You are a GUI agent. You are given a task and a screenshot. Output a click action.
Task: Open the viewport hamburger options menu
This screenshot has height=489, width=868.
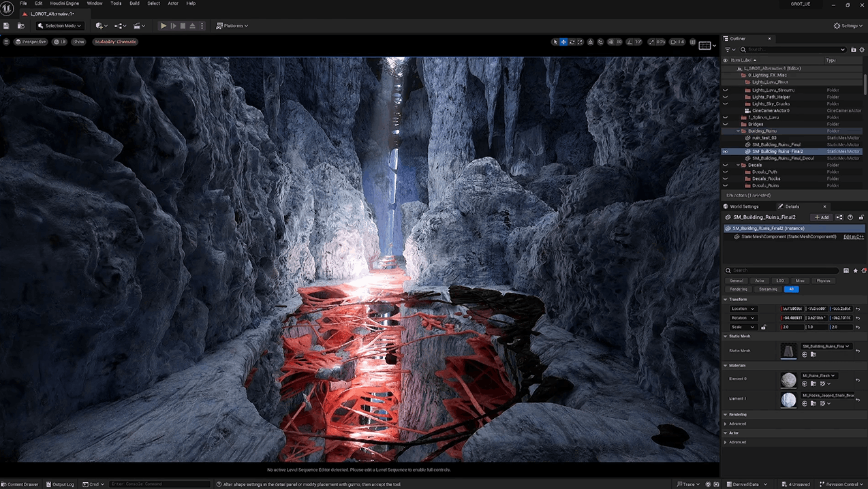[6, 42]
